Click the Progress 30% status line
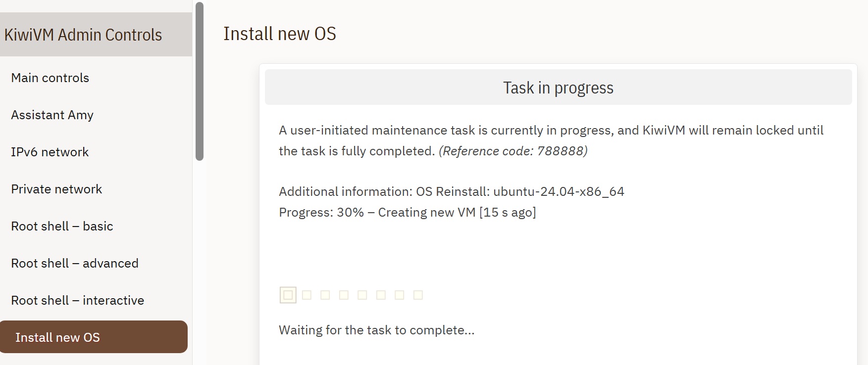Viewport: 868px width, 365px height. (x=407, y=212)
